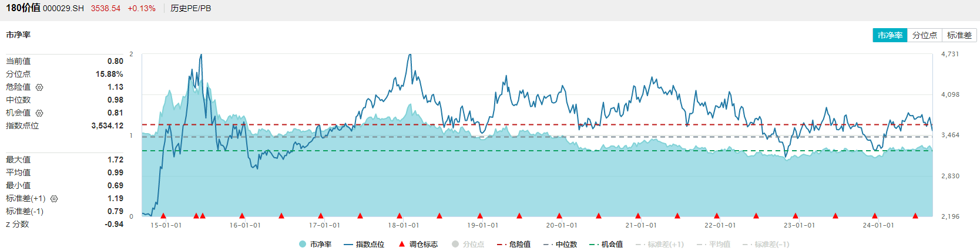Click rebalance marker near 18-01-01

400,216
